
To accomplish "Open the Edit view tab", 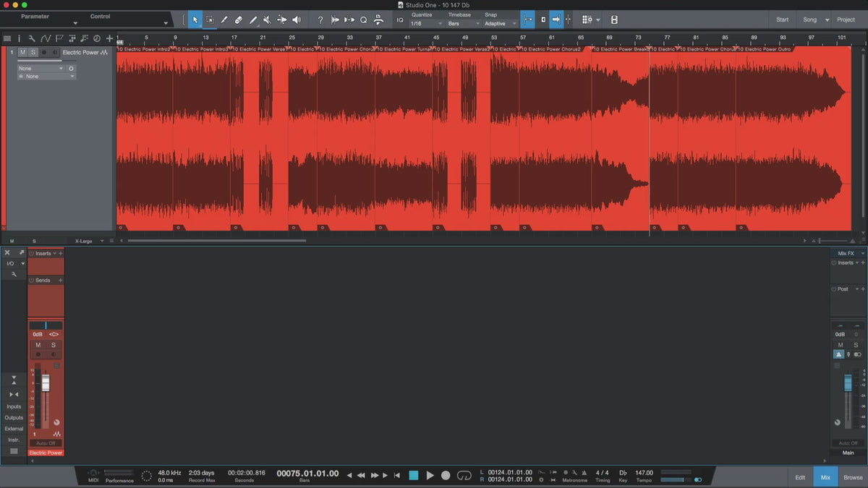I will pyautogui.click(x=800, y=477).
